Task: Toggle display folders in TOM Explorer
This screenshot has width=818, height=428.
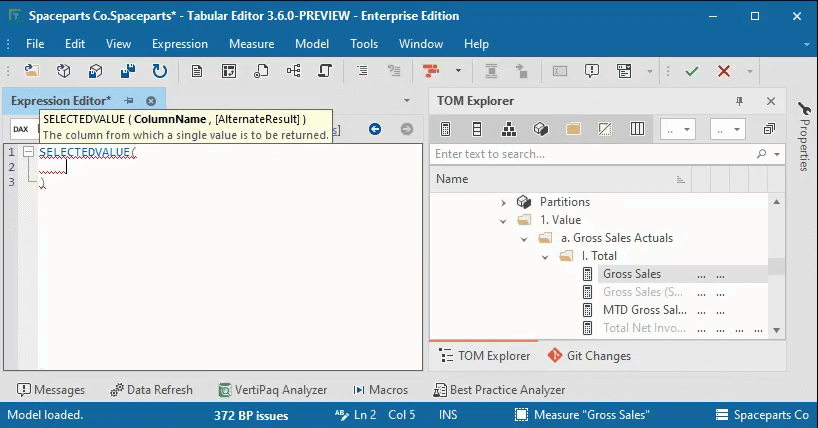Action: coord(573,129)
